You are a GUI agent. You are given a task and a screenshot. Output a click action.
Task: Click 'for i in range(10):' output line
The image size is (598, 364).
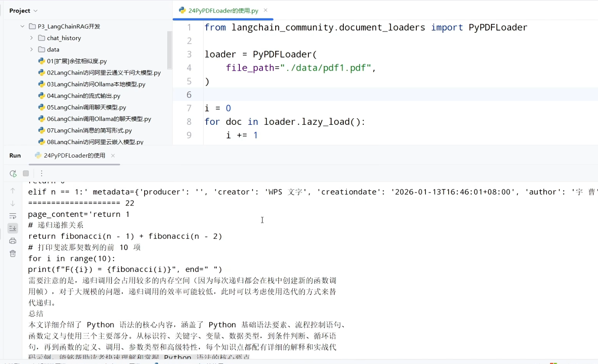click(x=72, y=258)
